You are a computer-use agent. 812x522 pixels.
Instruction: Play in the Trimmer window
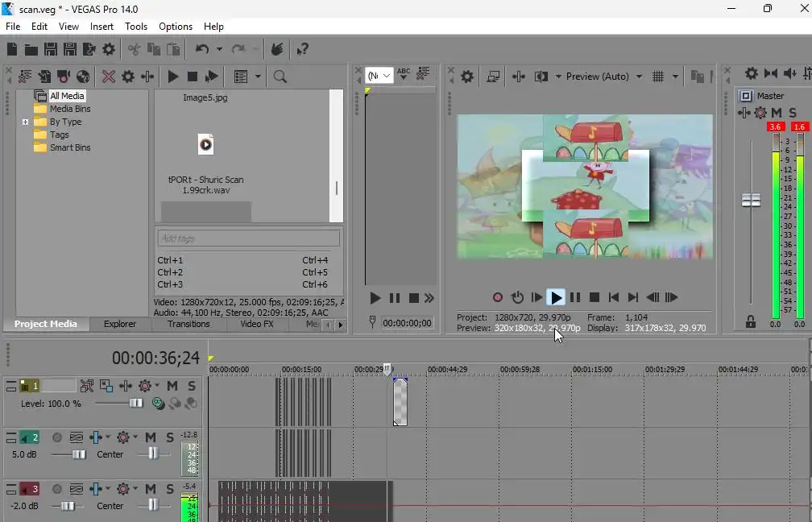point(375,298)
